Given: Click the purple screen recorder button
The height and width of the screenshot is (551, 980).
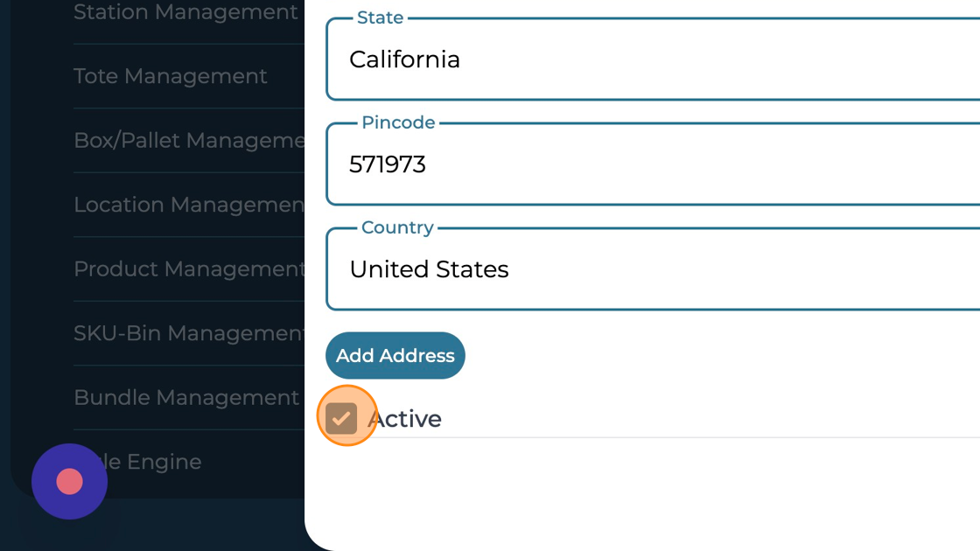Looking at the screenshot, I should pyautogui.click(x=69, y=481).
